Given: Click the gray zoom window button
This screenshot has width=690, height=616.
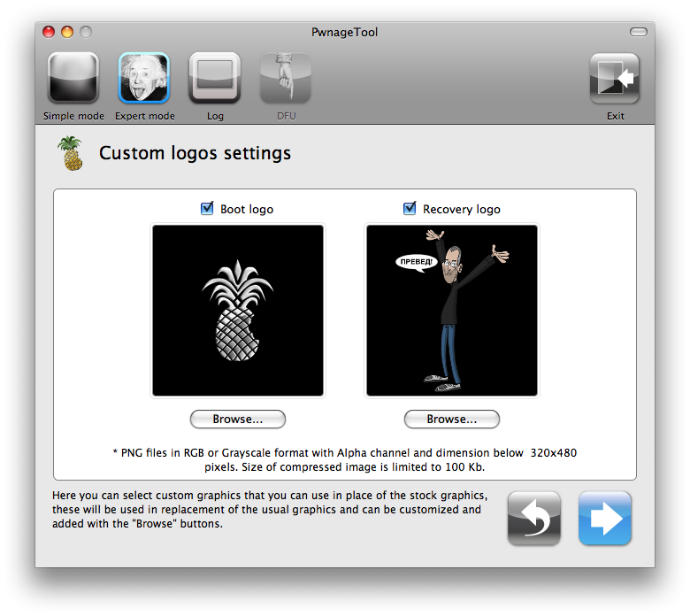Looking at the screenshot, I should tap(86, 33).
